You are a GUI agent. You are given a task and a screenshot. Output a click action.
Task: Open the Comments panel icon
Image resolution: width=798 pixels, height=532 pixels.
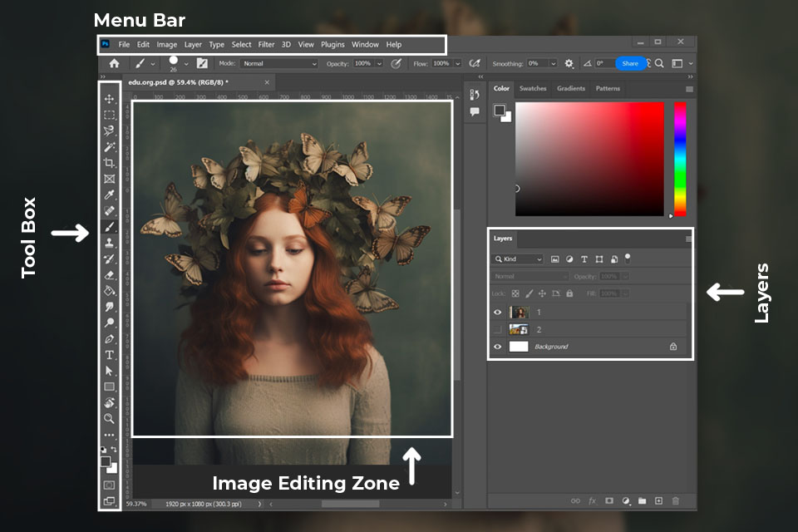pyautogui.click(x=475, y=111)
